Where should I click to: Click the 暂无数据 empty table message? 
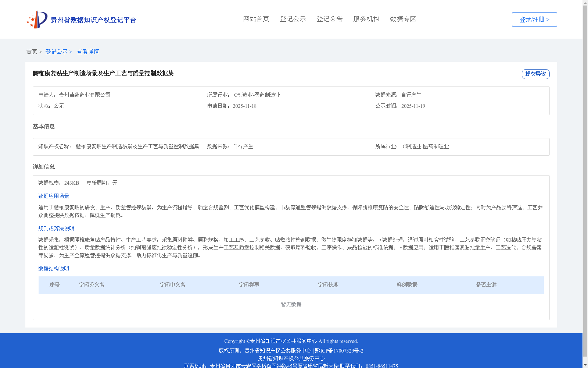point(291,305)
